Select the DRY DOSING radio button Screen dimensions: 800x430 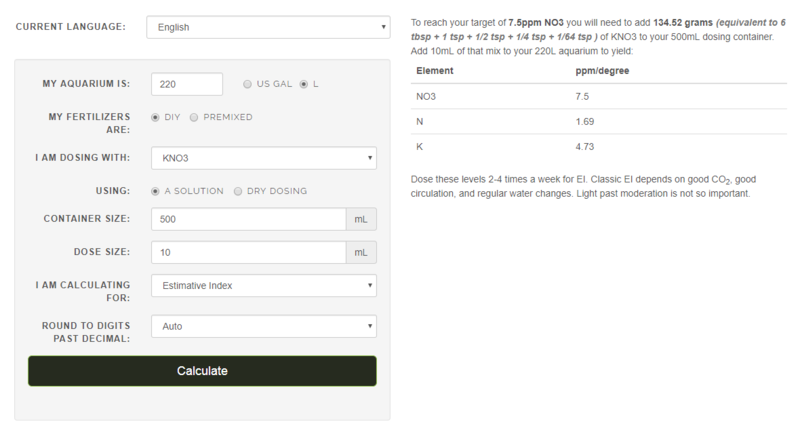[238, 191]
